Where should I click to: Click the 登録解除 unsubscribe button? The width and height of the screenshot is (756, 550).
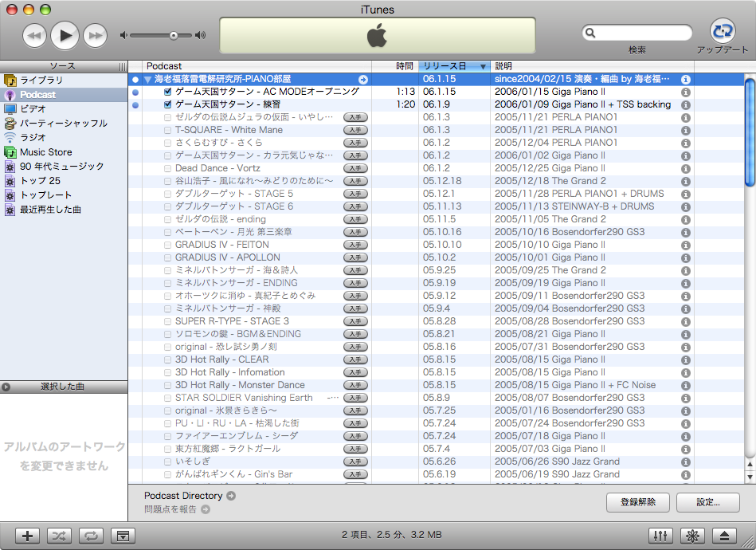point(638,502)
